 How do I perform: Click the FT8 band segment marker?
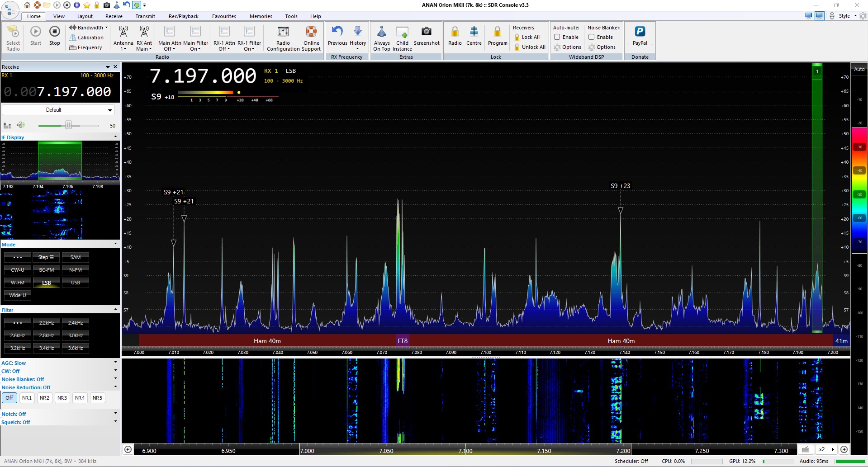[403, 341]
